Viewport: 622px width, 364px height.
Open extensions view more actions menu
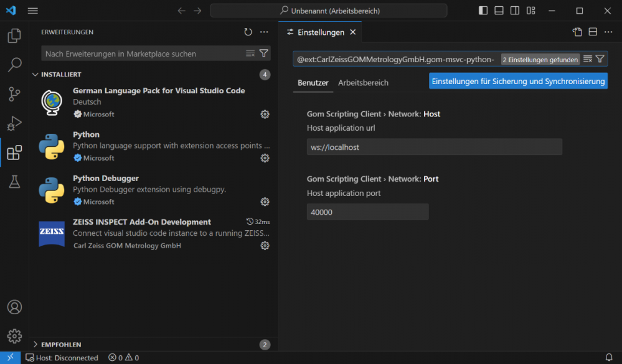pos(264,32)
